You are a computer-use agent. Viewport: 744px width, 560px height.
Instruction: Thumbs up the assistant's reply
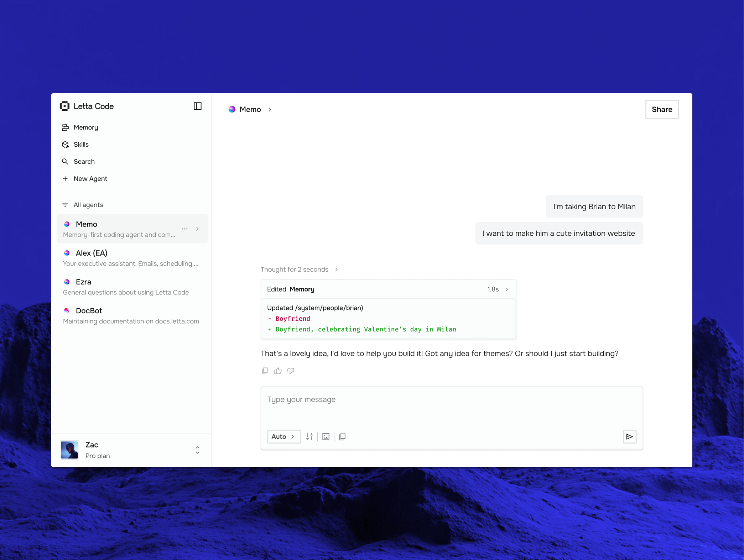[278, 371]
